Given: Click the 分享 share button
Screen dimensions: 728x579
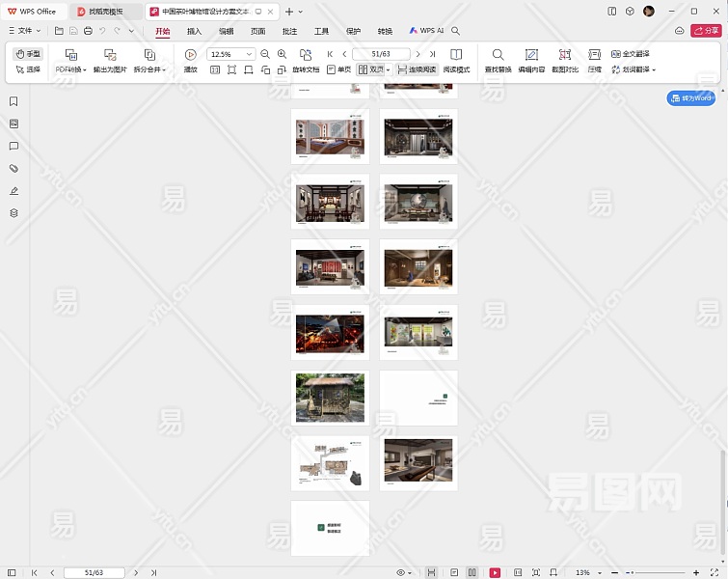Looking at the screenshot, I should [705, 31].
